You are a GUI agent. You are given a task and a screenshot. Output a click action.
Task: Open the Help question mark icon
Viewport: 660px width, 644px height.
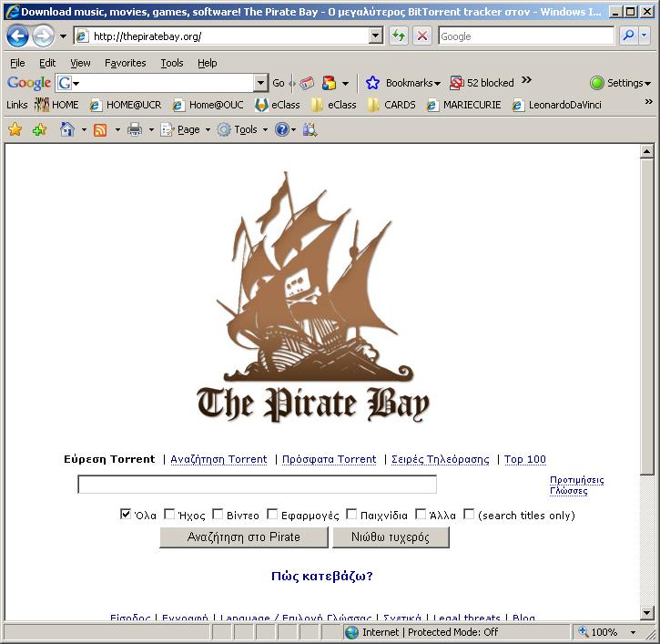pos(281,129)
